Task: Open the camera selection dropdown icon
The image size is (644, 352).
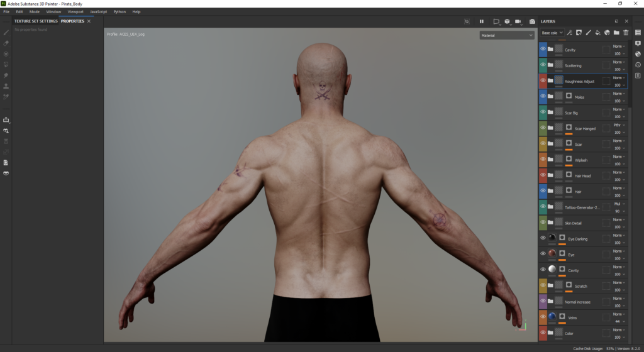Action: click(x=518, y=21)
